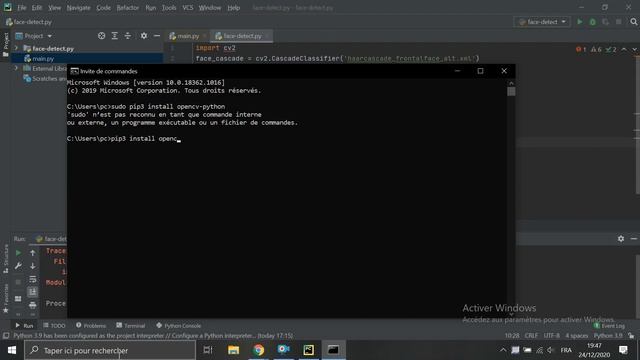Screen dimensions: 640x360
Task: Expand the External Libraries node
Action: pyautogui.click(x=16, y=68)
